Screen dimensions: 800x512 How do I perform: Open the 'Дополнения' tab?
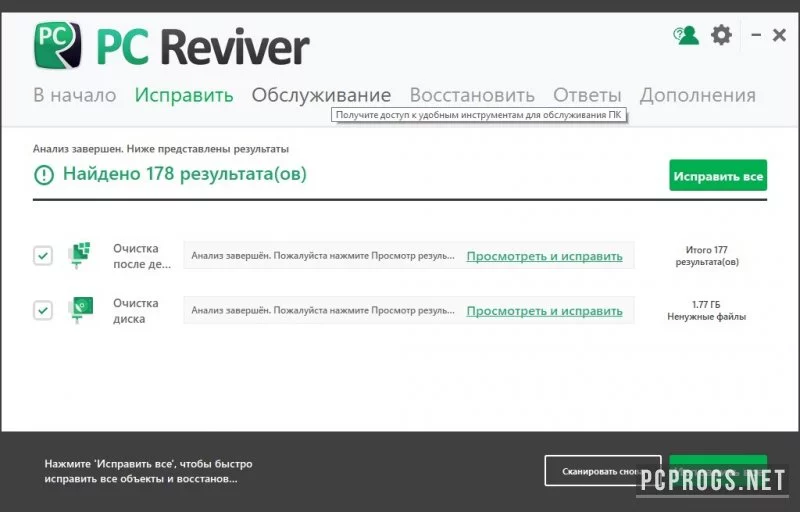coord(698,95)
